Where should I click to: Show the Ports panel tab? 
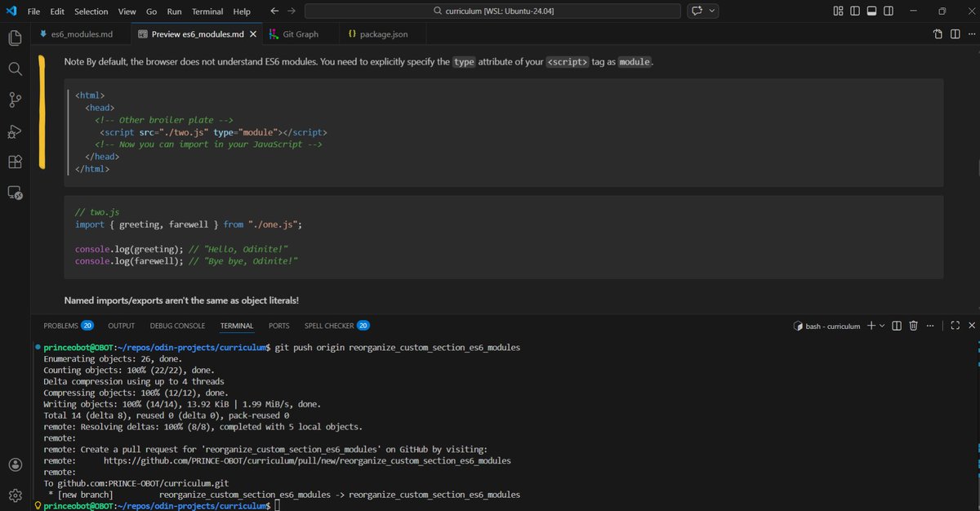[279, 326]
